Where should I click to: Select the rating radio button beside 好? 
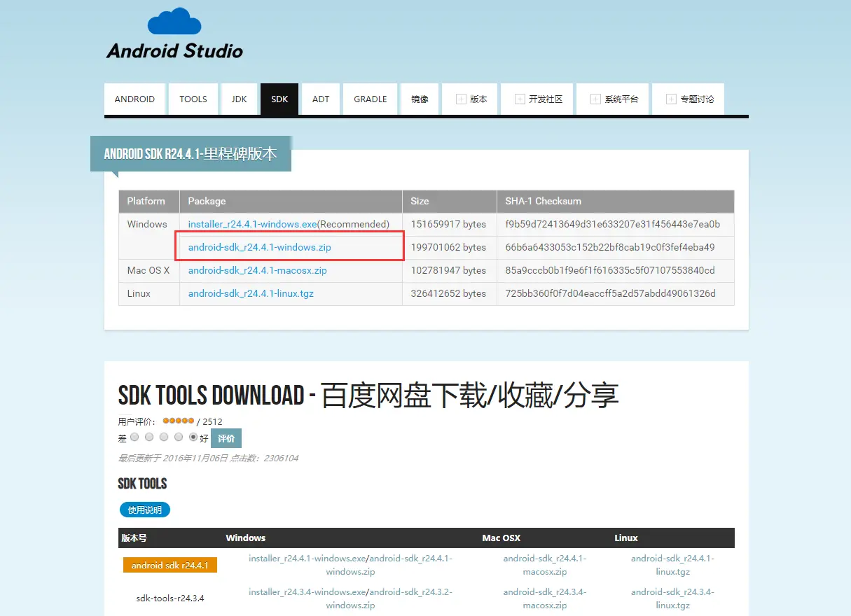(x=193, y=437)
